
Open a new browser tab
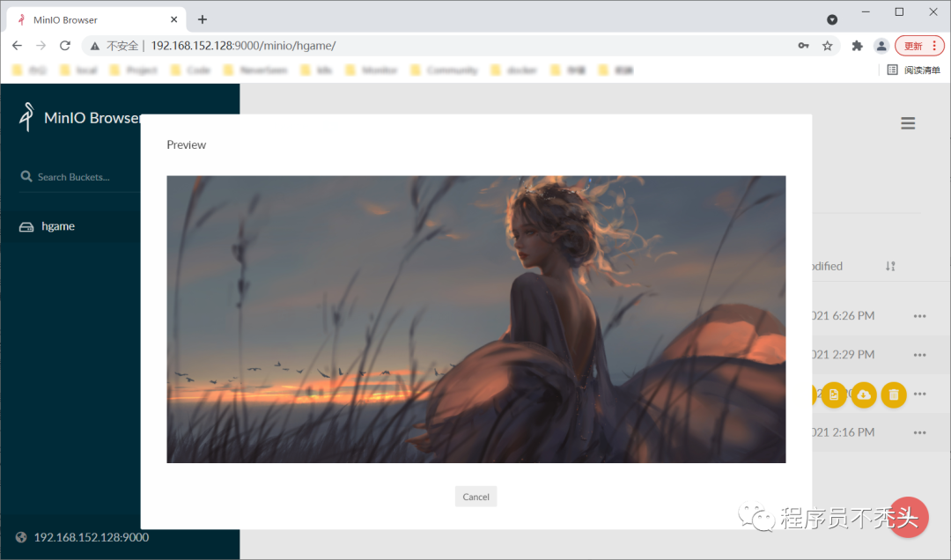(202, 19)
